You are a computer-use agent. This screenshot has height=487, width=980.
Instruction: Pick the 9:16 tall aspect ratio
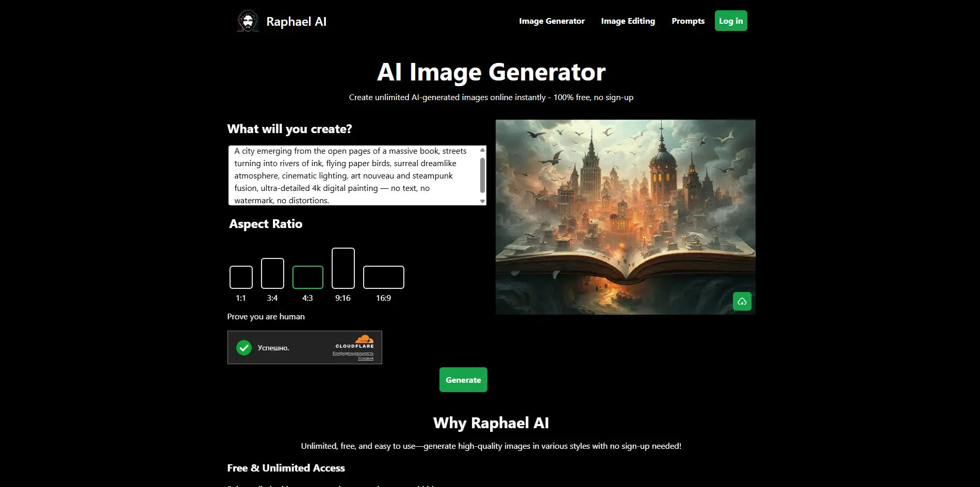tap(343, 268)
